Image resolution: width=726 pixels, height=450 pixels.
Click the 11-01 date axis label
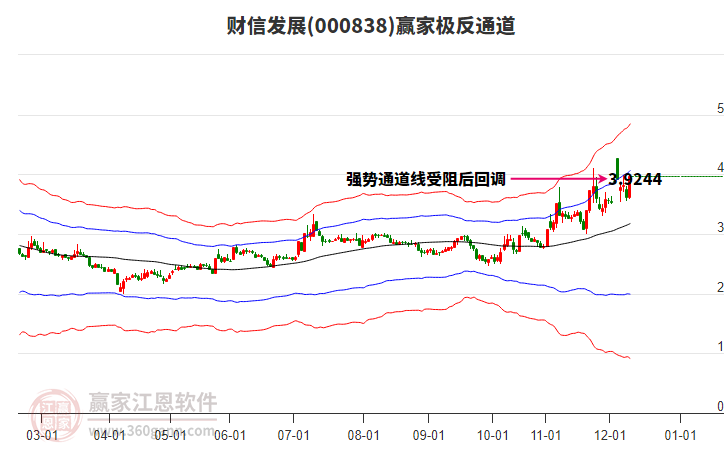point(546,435)
